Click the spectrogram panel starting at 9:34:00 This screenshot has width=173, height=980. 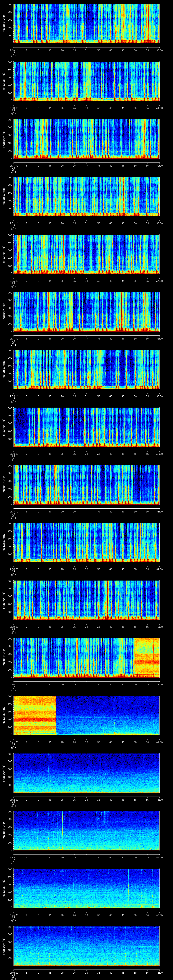(x=87, y=312)
